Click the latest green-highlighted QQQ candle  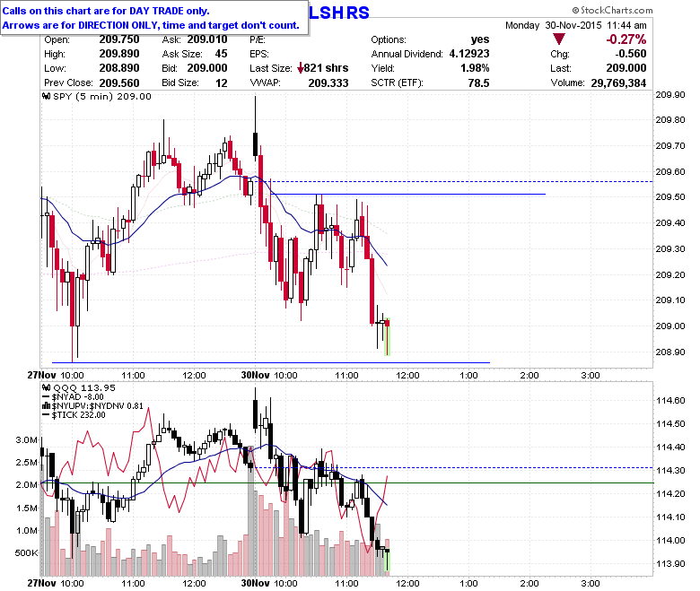click(x=388, y=560)
